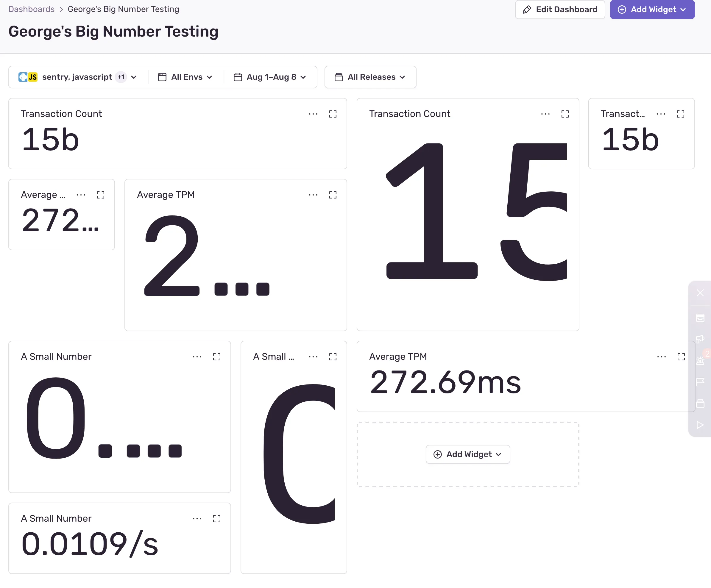Screen dimensions: 711x588
Task: Open the options menu of the Average TPM widget
Action: pos(313,195)
